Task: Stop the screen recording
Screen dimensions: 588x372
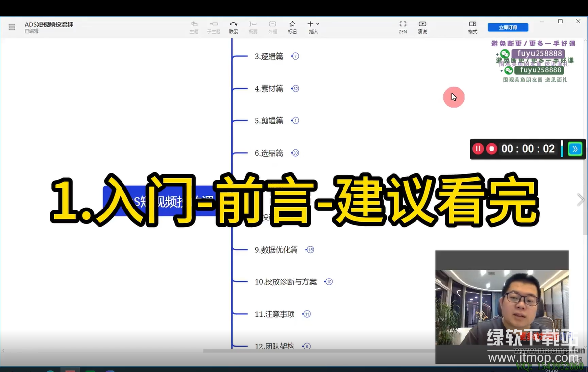Action: click(x=491, y=149)
